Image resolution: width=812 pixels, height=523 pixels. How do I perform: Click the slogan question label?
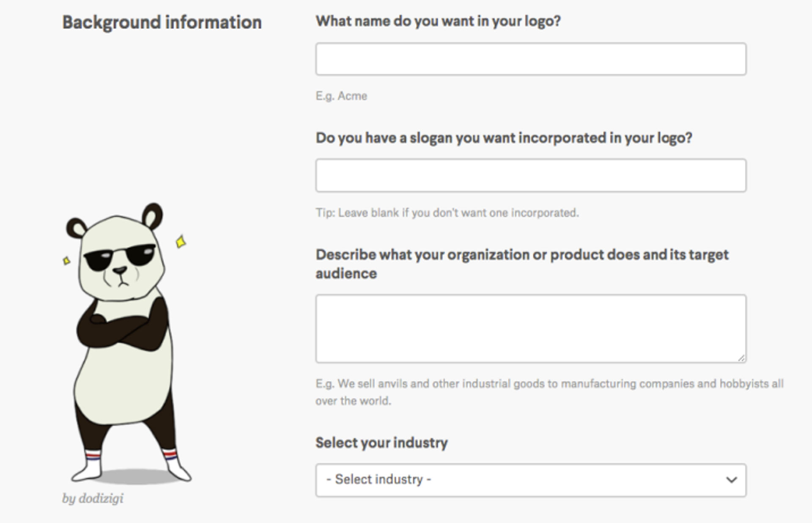(x=504, y=138)
